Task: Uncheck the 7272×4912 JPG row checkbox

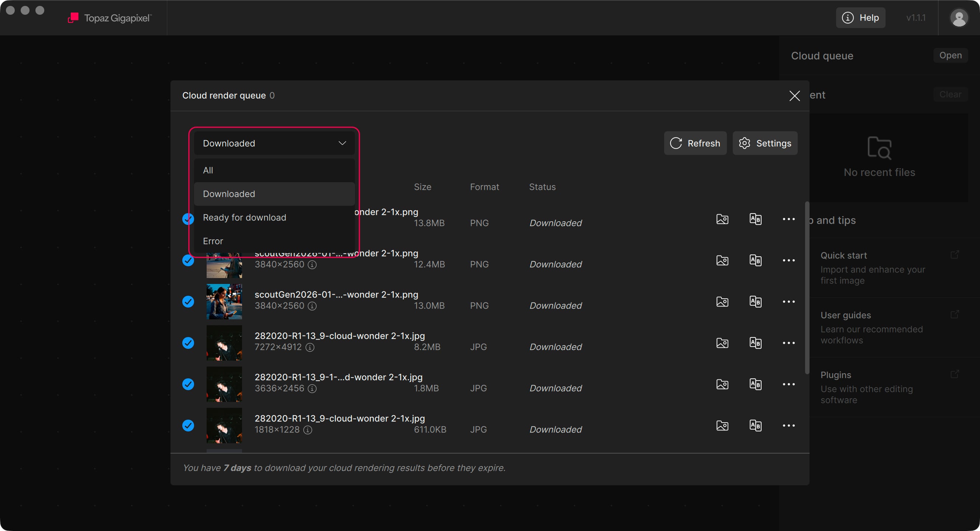Action: [188, 343]
